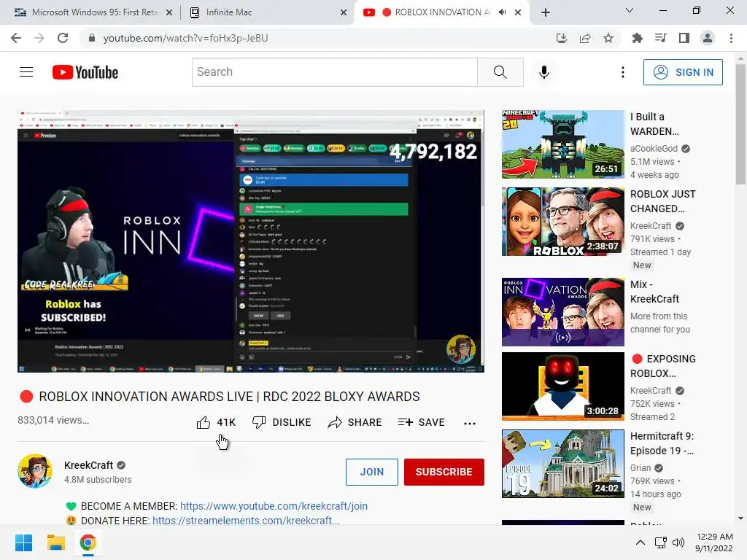Viewport: 747px width, 560px height.
Task: Click the SIGN IN button
Action: (x=683, y=72)
